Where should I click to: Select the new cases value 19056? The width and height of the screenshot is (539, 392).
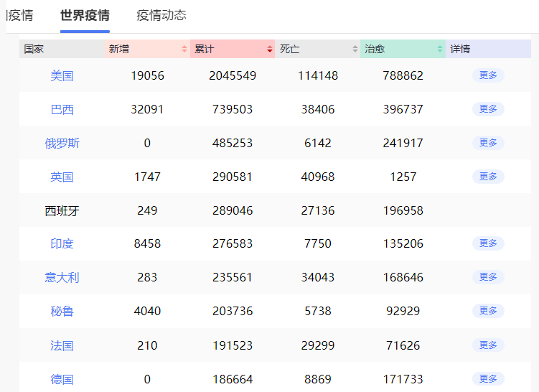(147, 75)
